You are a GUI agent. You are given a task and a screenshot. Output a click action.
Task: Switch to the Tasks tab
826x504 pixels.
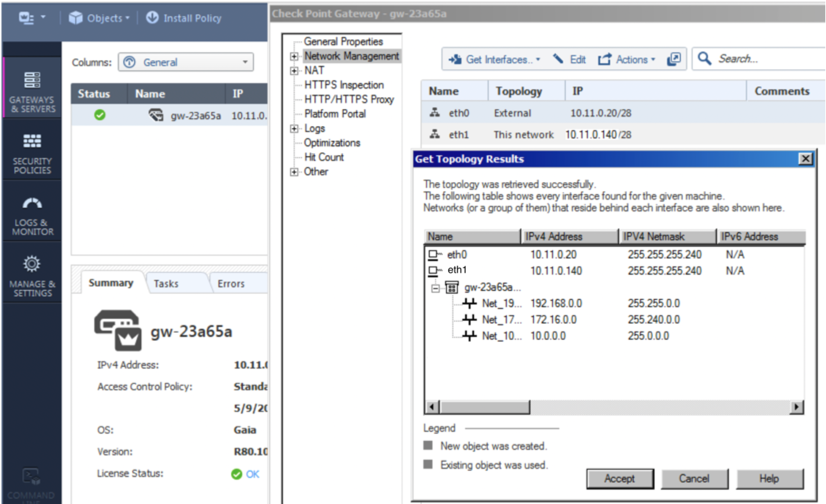click(166, 284)
